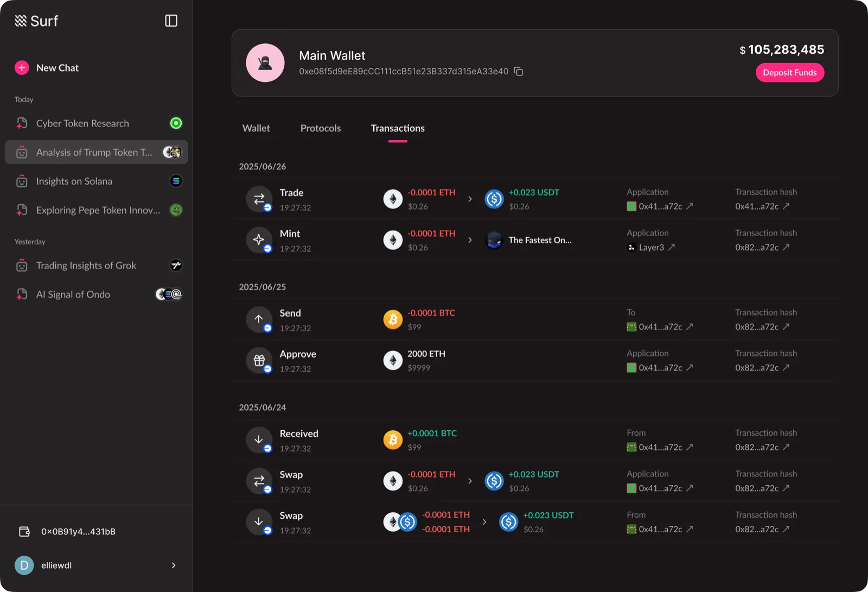Image resolution: width=868 pixels, height=592 pixels.
Task: Open the Analysis of Trump Token chat
Action: point(97,152)
